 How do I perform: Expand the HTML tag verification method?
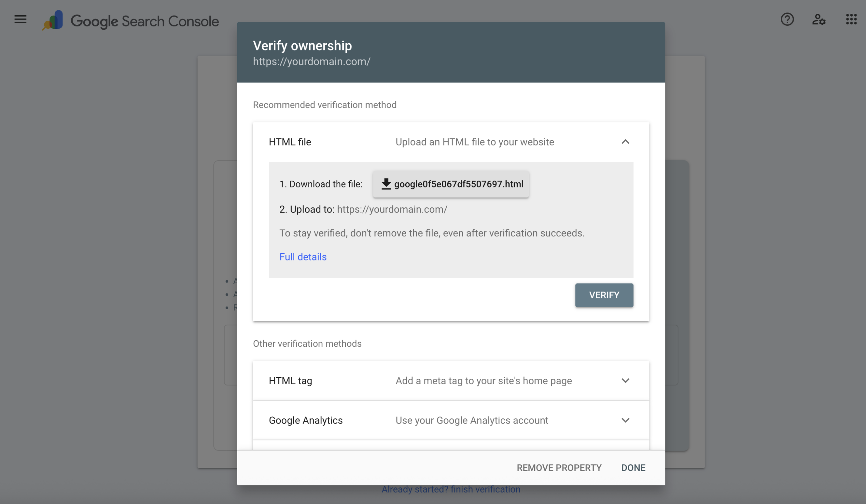(x=625, y=381)
